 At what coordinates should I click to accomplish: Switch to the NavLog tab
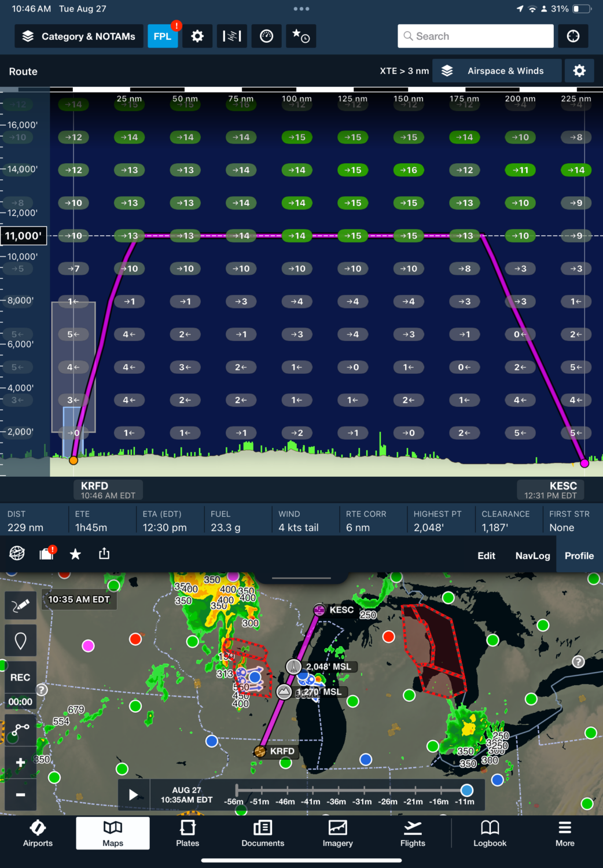pyautogui.click(x=532, y=556)
